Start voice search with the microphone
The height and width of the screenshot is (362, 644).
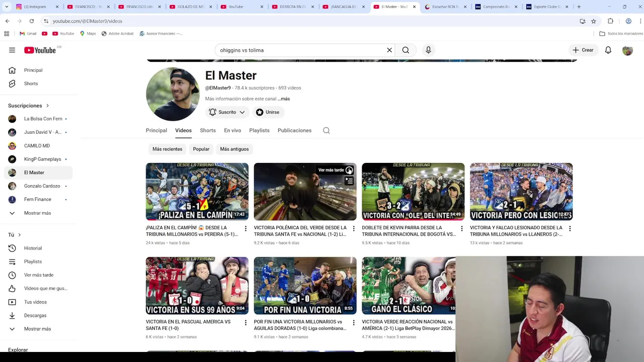pos(429,50)
